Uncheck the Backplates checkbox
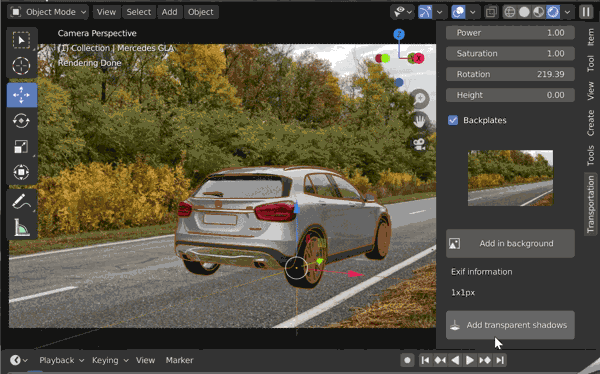This screenshot has height=374, width=600. point(453,120)
